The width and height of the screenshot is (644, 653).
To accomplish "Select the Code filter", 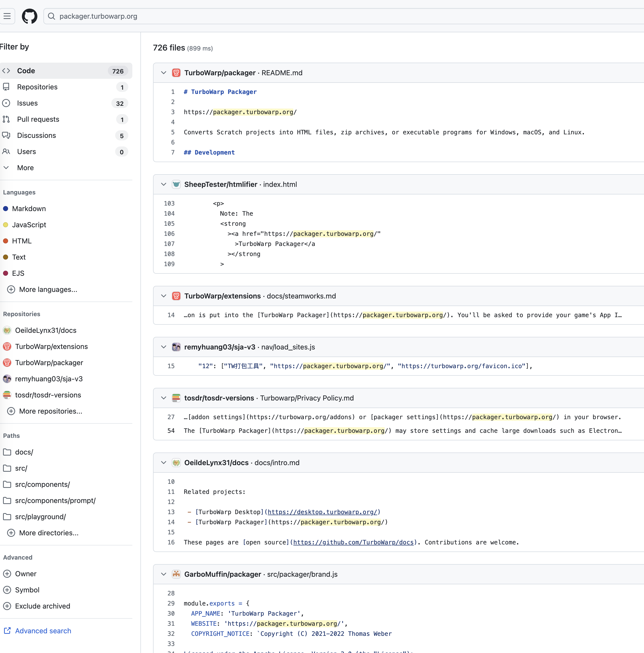I will [66, 71].
